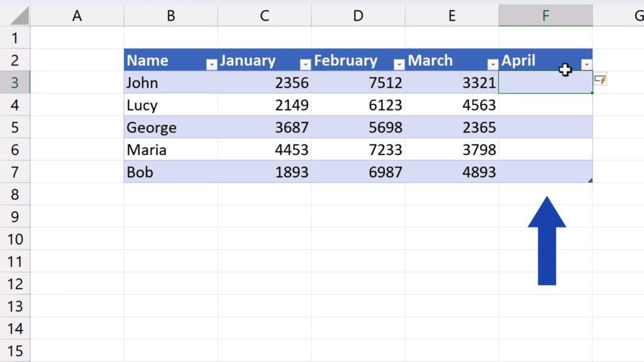Open the Name column filter dropdown
Viewport: 644px width, 362px height.
(211, 65)
